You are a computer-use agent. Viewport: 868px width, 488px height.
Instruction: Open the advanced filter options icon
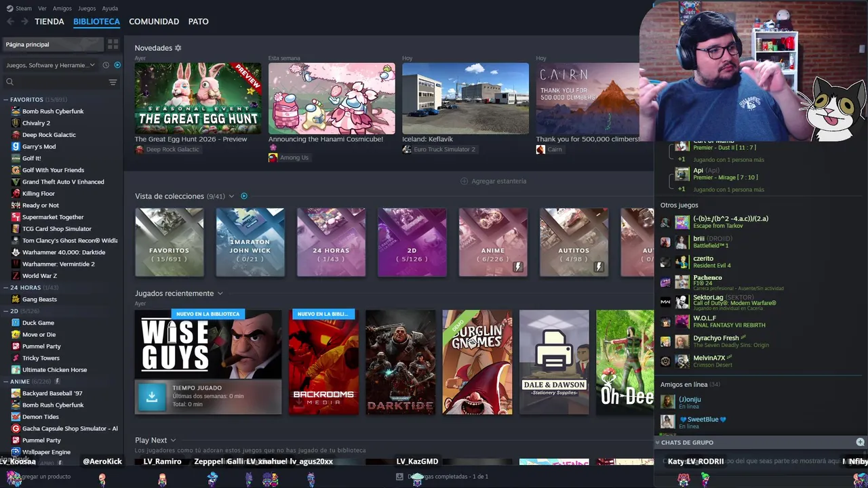point(113,82)
